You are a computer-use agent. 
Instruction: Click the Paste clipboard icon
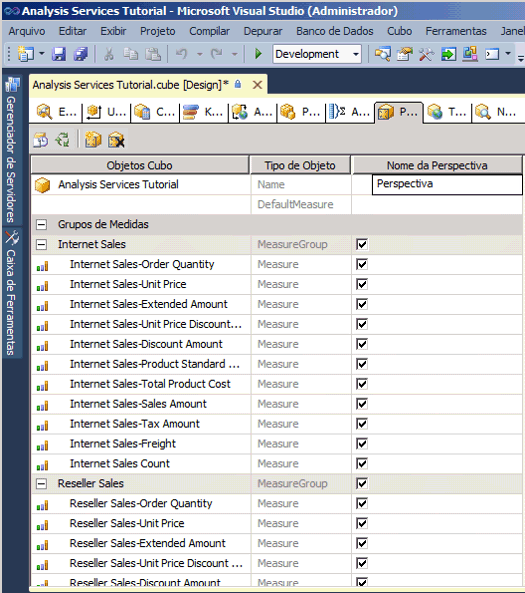(x=153, y=54)
